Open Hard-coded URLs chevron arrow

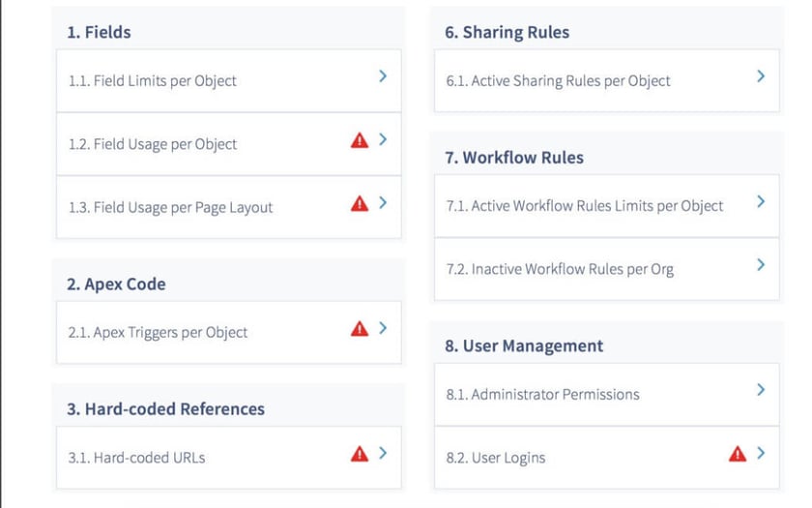coord(383,453)
